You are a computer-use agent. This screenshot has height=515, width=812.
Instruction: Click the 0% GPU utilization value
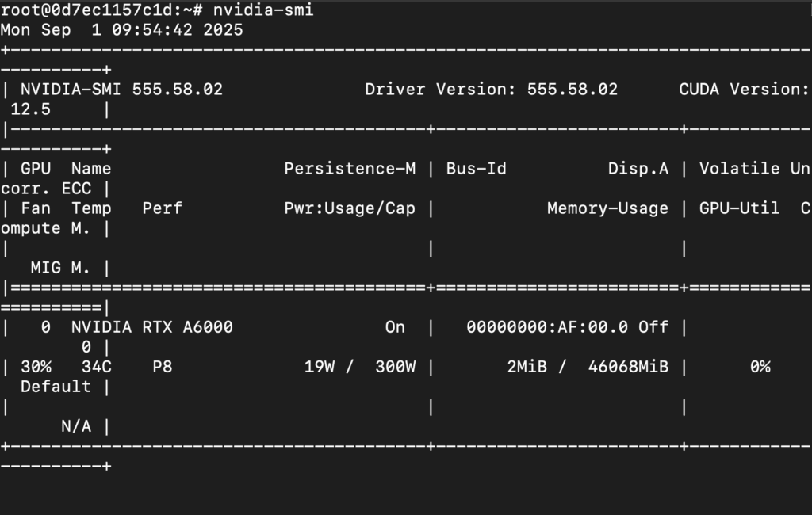pyautogui.click(x=760, y=367)
